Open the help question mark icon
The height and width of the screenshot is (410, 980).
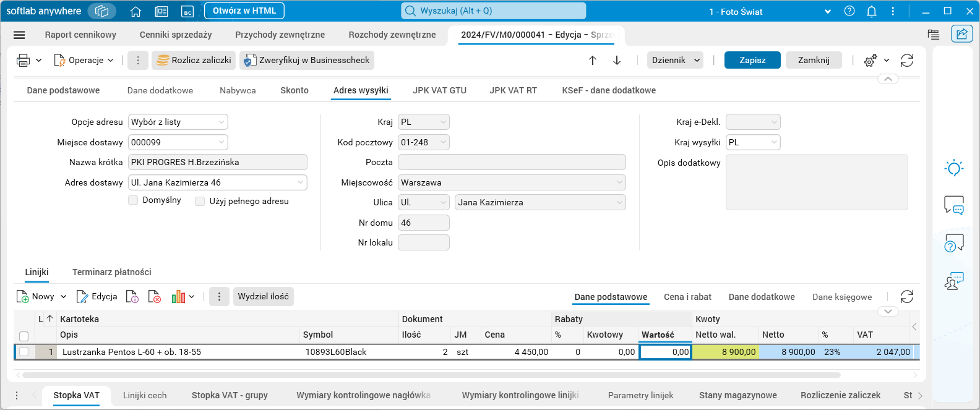849,11
